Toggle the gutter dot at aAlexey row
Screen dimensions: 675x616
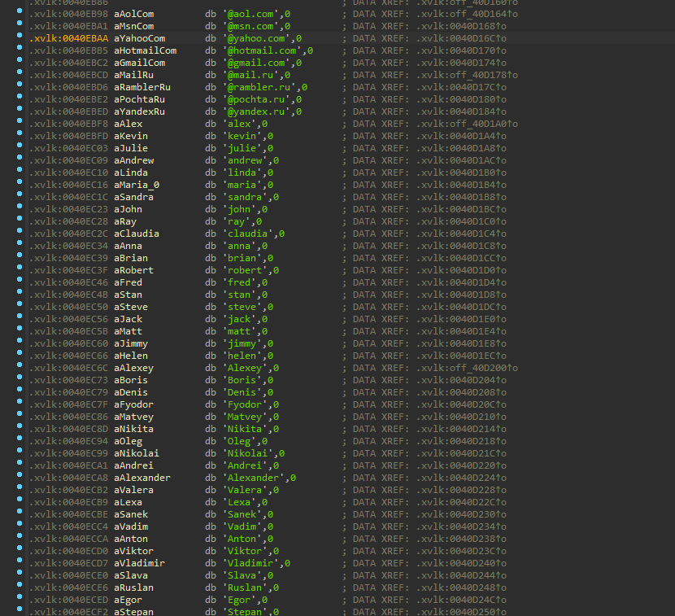tap(20, 368)
